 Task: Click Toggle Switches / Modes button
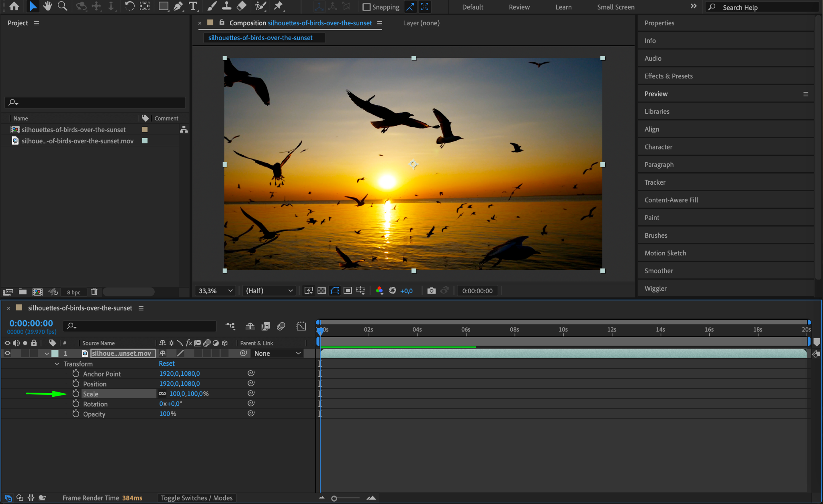[x=197, y=498]
